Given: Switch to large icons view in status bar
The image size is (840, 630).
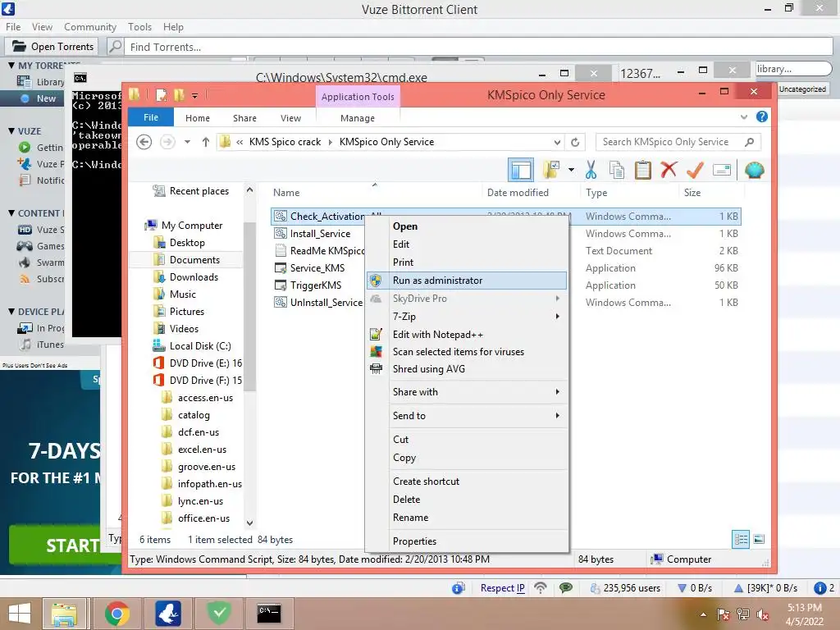Looking at the screenshot, I should pos(759,540).
